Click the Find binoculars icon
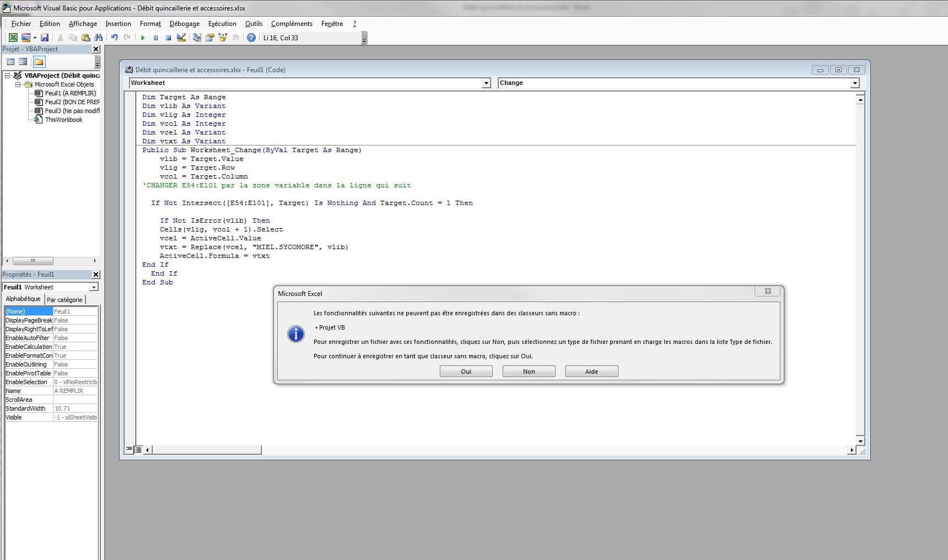 pos(98,37)
